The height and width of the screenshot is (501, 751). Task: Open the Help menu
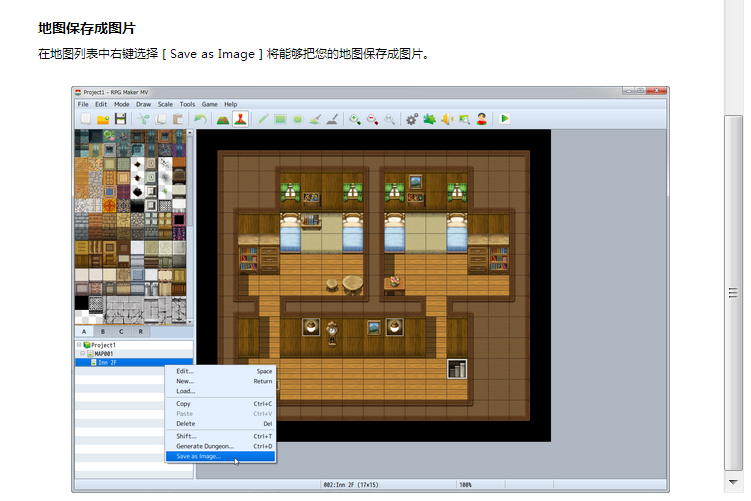[x=231, y=104]
